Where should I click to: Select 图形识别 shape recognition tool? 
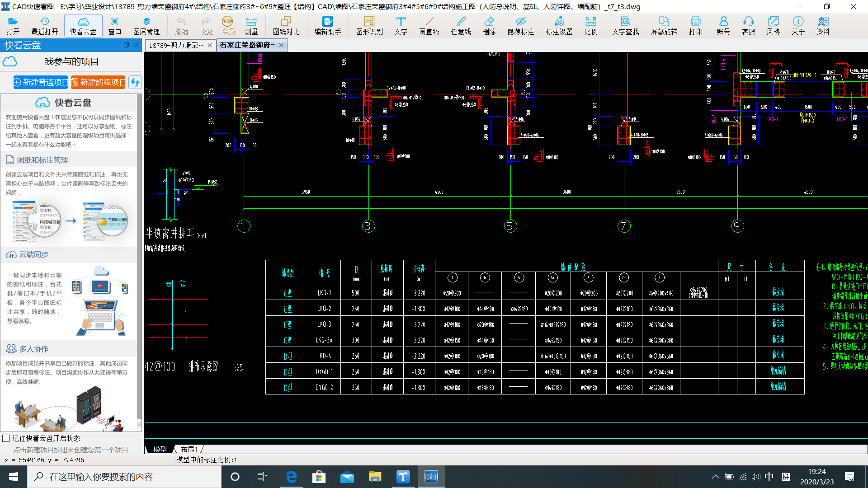click(369, 26)
